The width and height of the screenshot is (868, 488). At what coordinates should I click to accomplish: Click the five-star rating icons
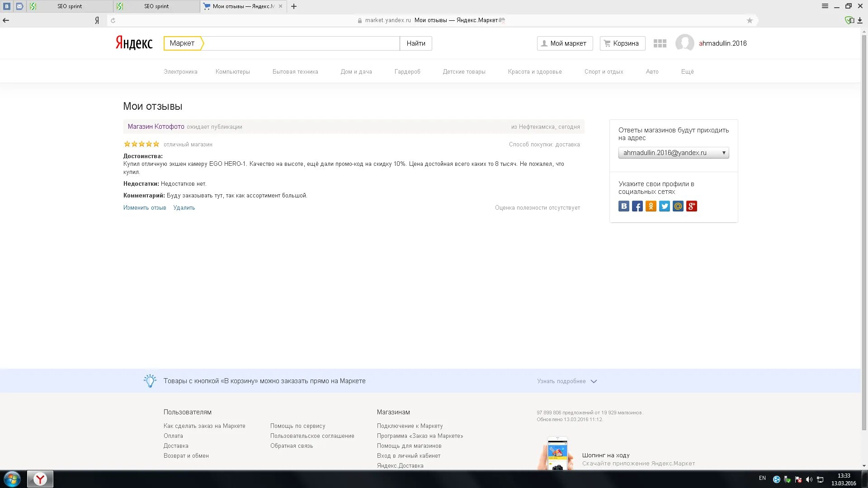pos(142,144)
